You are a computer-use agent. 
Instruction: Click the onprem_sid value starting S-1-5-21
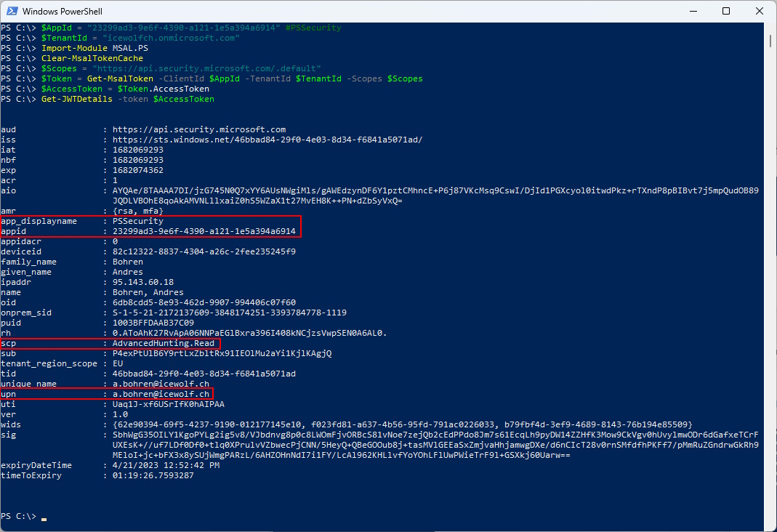click(x=230, y=313)
